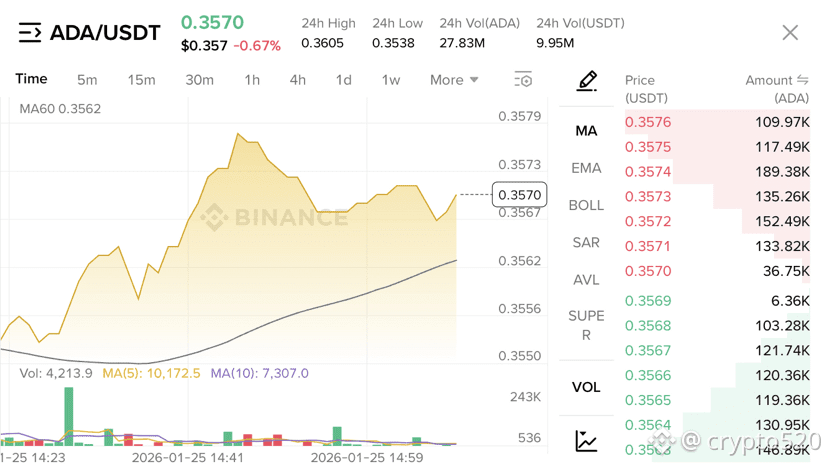Click the MA(5): 10,172.5 volume label
Viewport: 829px width, 466px height.
(x=151, y=373)
